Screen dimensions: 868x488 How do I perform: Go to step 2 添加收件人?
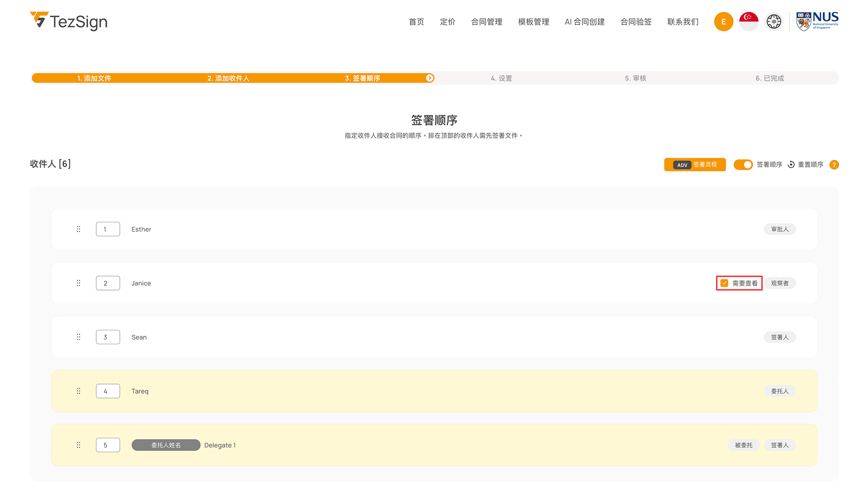(x=228, y=78)
